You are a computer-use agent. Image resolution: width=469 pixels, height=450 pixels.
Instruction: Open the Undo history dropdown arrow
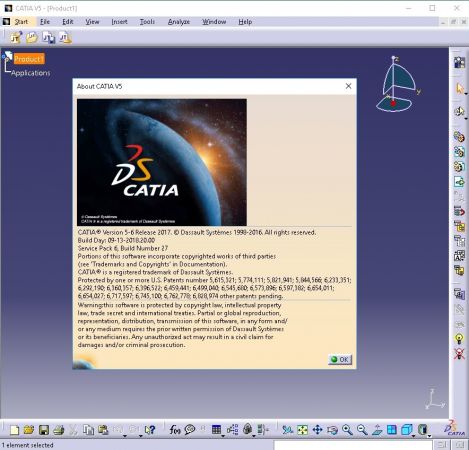coord(125,436)
